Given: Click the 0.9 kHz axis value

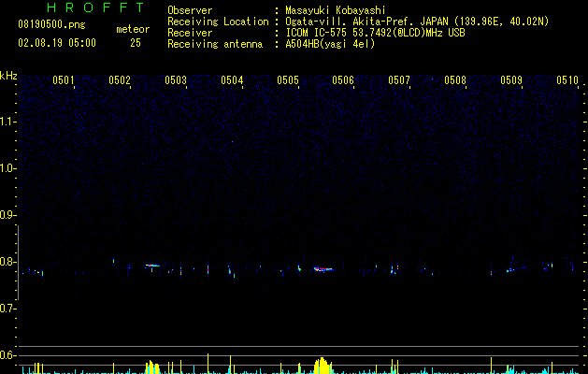Looking at the screenshot, I should point(7,215).
